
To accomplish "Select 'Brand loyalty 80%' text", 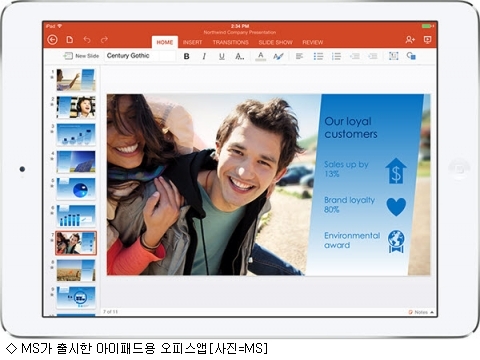I will (x=349, y=204).
